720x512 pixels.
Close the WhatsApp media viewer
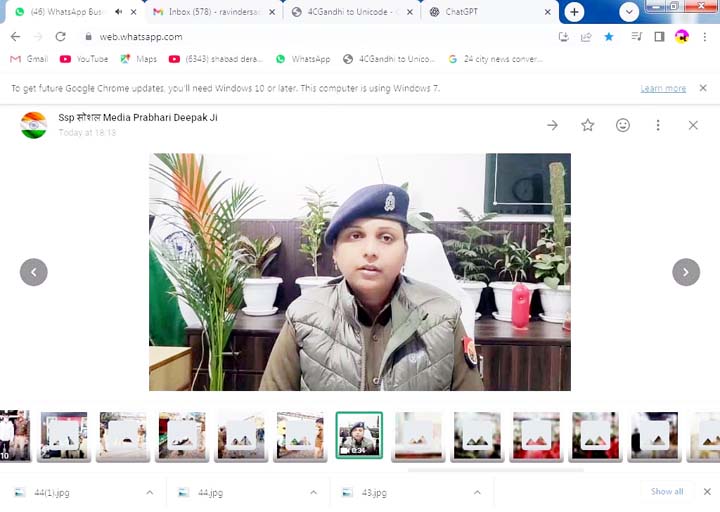pyautogui.click(x=693, y=125)
